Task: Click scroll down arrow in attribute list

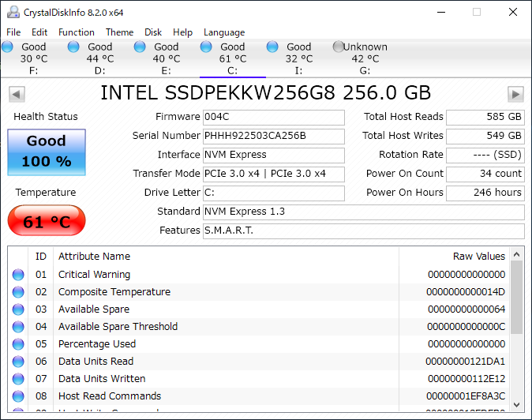Action: pos(516,405)
